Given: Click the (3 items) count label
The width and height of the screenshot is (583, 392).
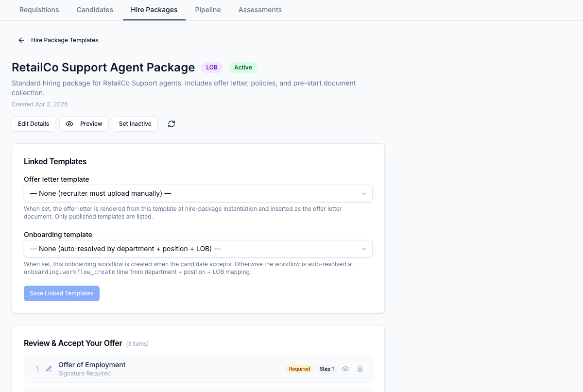Looking at the screenshot, I should [x=137, y=344].
